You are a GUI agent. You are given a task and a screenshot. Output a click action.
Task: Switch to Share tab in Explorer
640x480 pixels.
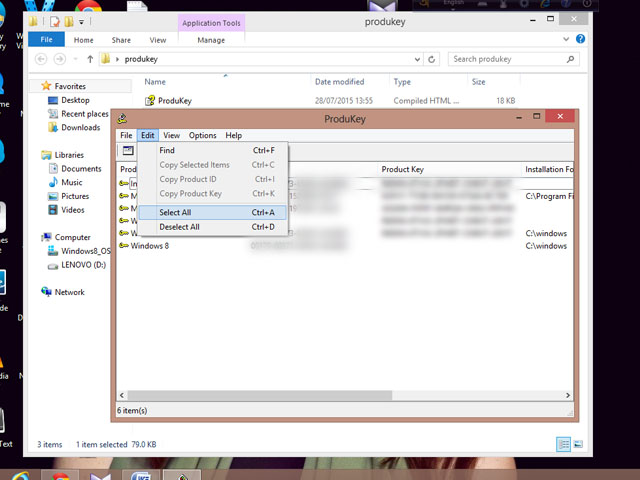click(x=121, y=40)
